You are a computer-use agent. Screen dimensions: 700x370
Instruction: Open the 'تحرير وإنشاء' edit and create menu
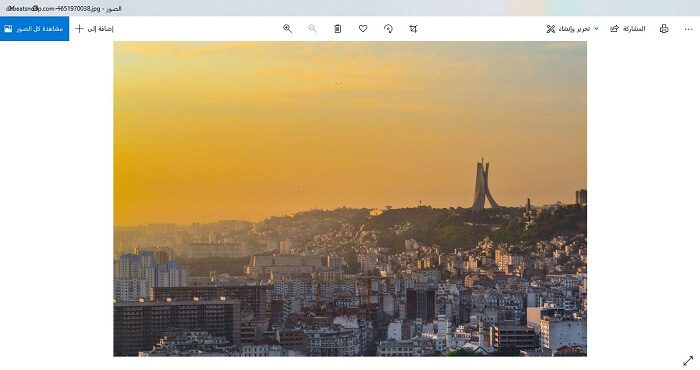(572, 29)
